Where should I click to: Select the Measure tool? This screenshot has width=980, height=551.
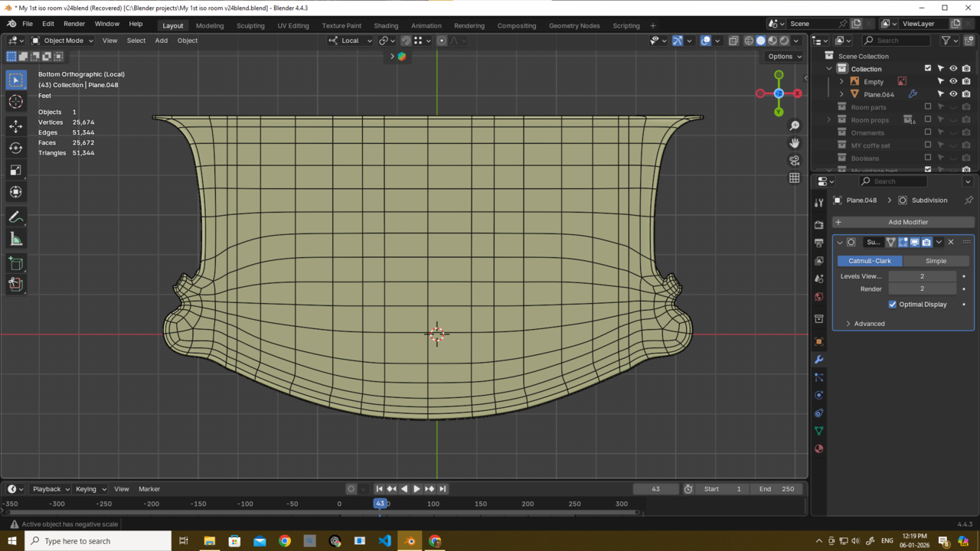[16, 240]
